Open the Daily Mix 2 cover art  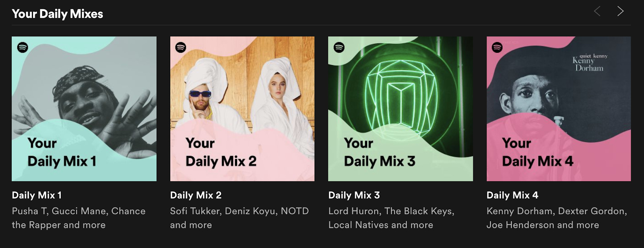pyautogui.click(x=242, y=109)
